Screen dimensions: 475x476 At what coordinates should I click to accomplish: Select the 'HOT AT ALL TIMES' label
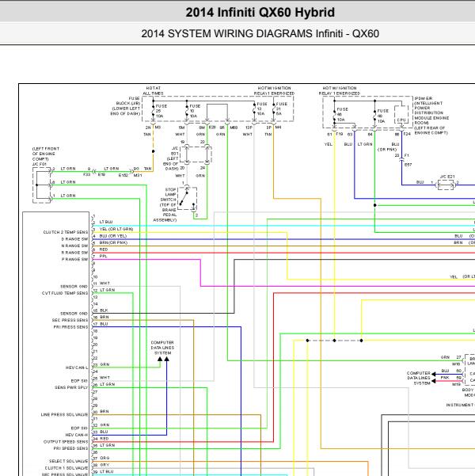point(153,90)
